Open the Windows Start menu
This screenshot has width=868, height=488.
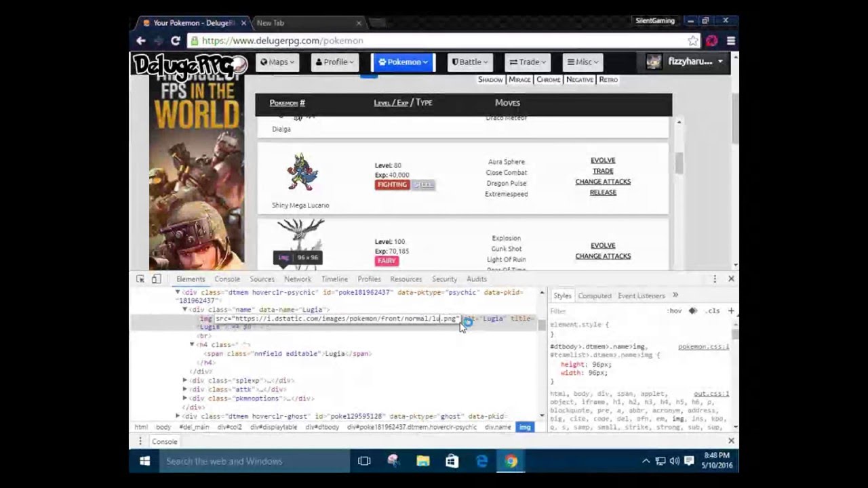click(144, 461)
